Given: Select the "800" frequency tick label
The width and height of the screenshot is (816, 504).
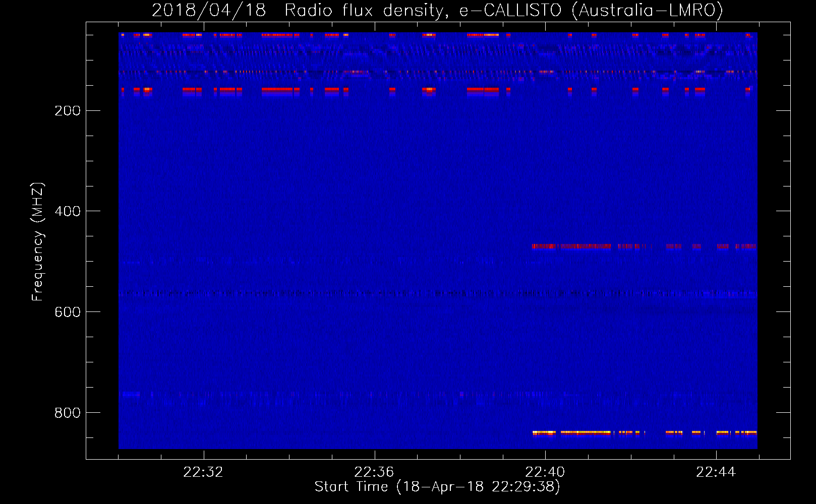Looking at the screenshot, I should pyautogui.click(x=68, y=413).
